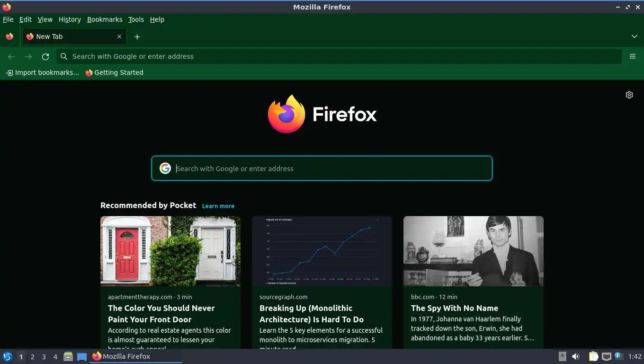Click the Recommended by Pocket heading
Image resolution: width=644 pixels, height=364 pixels.
click(148, 205)
